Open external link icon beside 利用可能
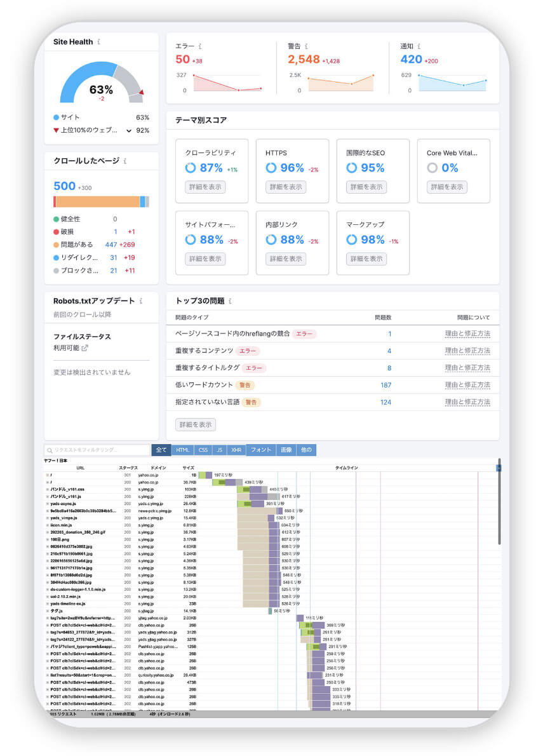 [x=85, y=348]
